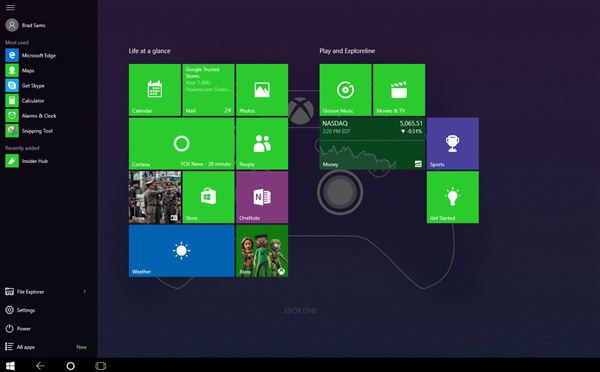Open the Calendar tile
The width and height of the screenshot is (600, 372).
click(155, 90)
